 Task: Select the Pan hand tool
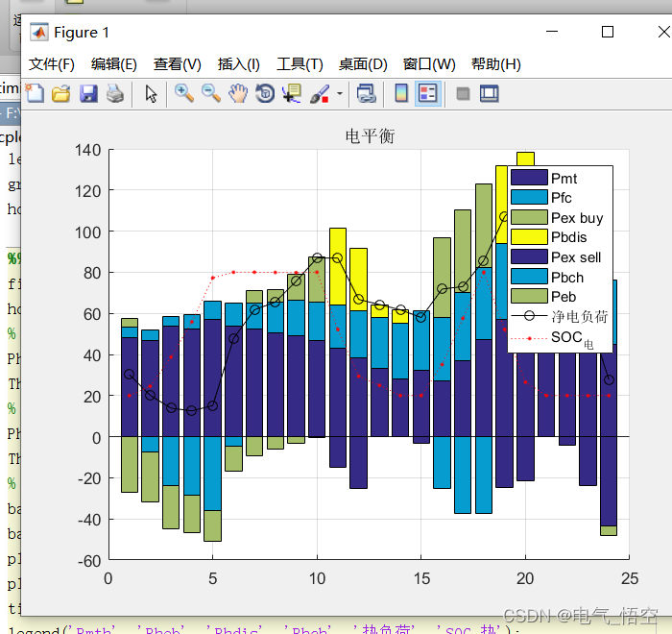[238, 93]
